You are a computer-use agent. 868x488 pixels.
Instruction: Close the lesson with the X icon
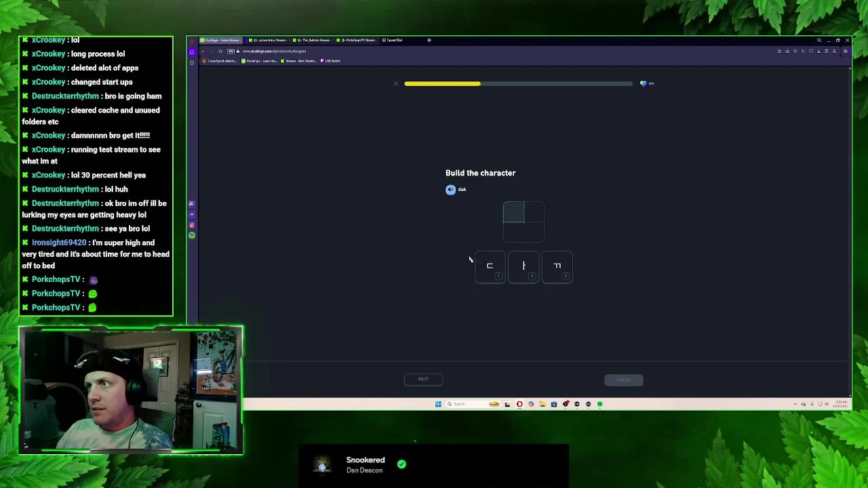coord(396,84)
